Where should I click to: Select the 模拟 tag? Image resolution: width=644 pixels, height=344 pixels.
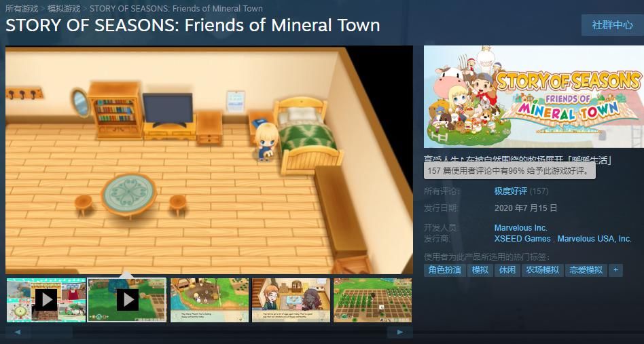[x=480, y=270]
